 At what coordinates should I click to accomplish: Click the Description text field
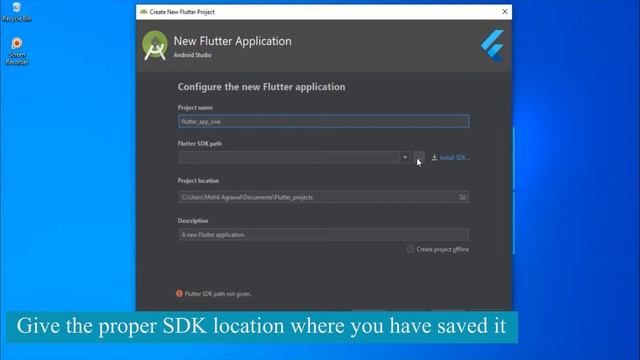324,235
